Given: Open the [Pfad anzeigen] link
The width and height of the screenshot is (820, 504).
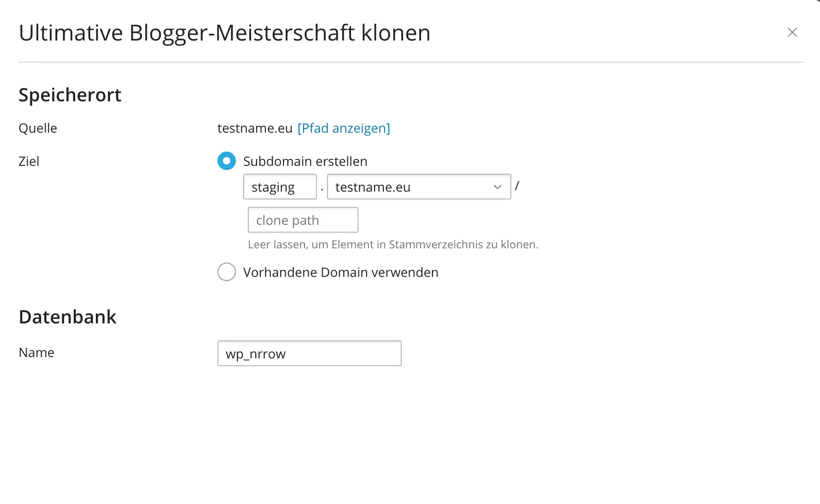Looking at the screenshot, I should 344,128.
